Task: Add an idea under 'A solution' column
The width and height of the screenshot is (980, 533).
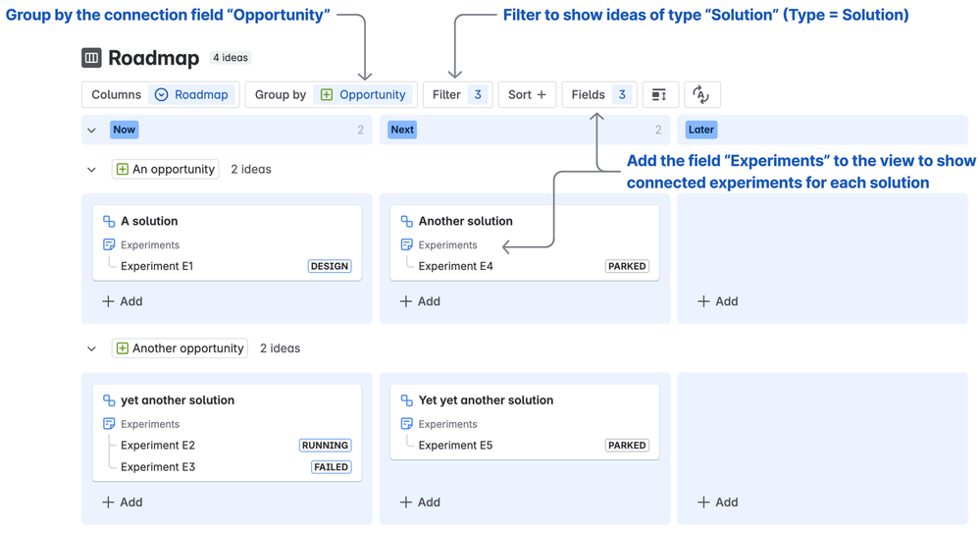Action: coord(123,301)
